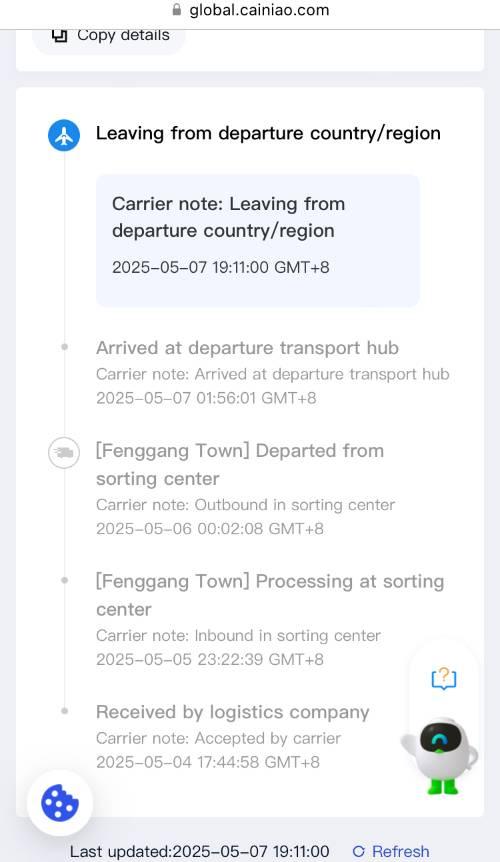Click the circular Refresh arrow icon

point(359,852)
